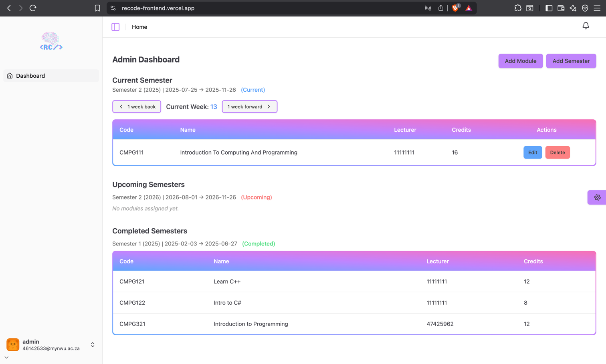606x364 pixels.
Task: Expand the admin account switcher chevrons
Action: tap(93, 345)
